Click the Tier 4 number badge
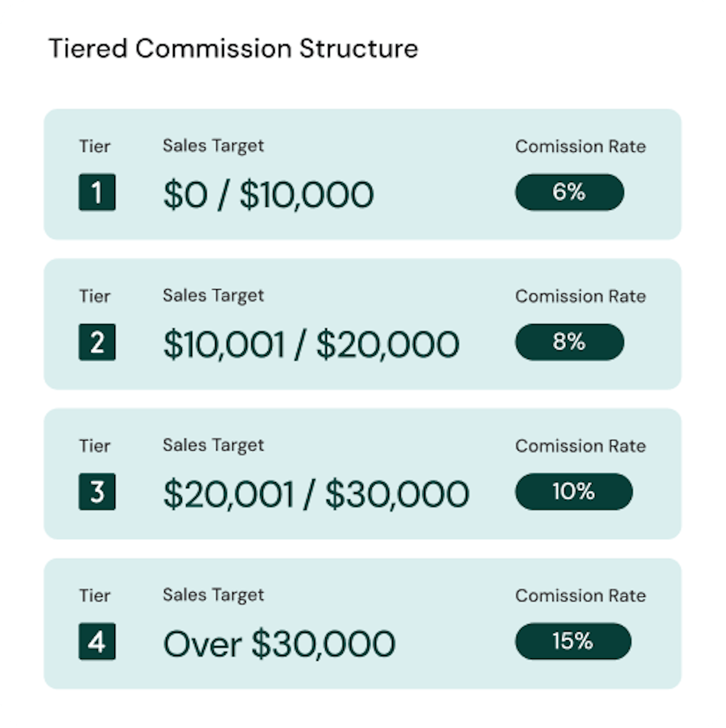Viewport: 726px width, 728px height. (x=97, y=641)
